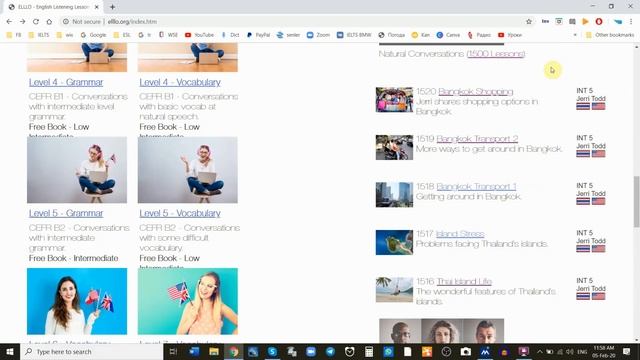The height and width of the screenshot is (360, 640).
Task: Open the Windows Start menu
Action: pos(10,351)
